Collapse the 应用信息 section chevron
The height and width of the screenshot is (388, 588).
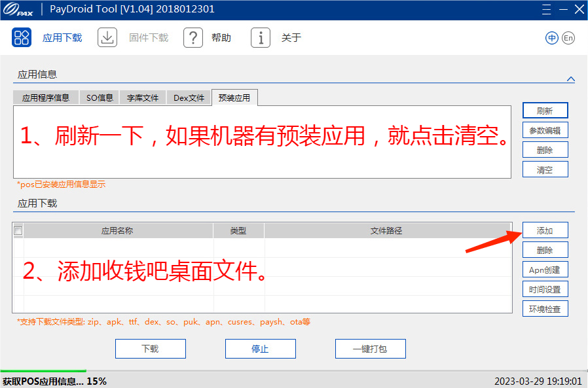click(x=571, y=79)
